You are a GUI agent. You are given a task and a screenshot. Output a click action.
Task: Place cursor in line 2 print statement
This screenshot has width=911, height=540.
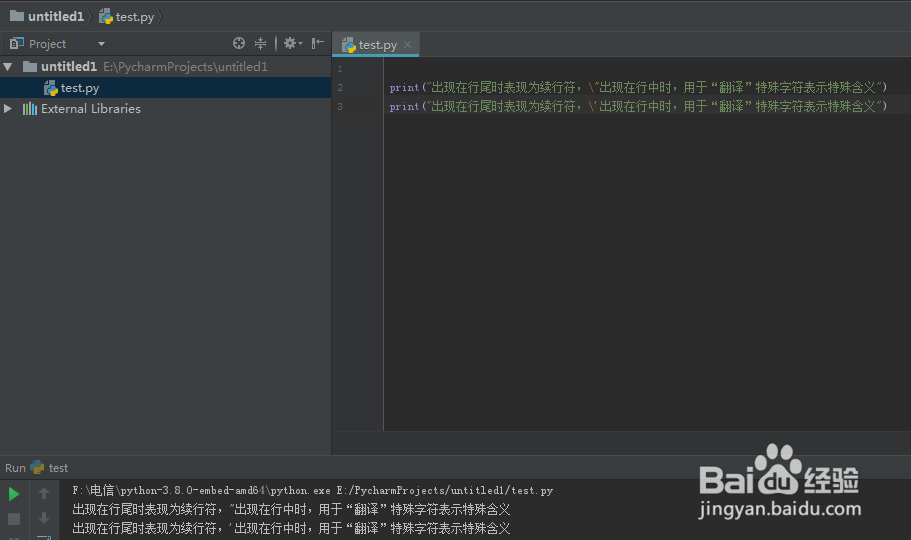(x=638, y=88)
